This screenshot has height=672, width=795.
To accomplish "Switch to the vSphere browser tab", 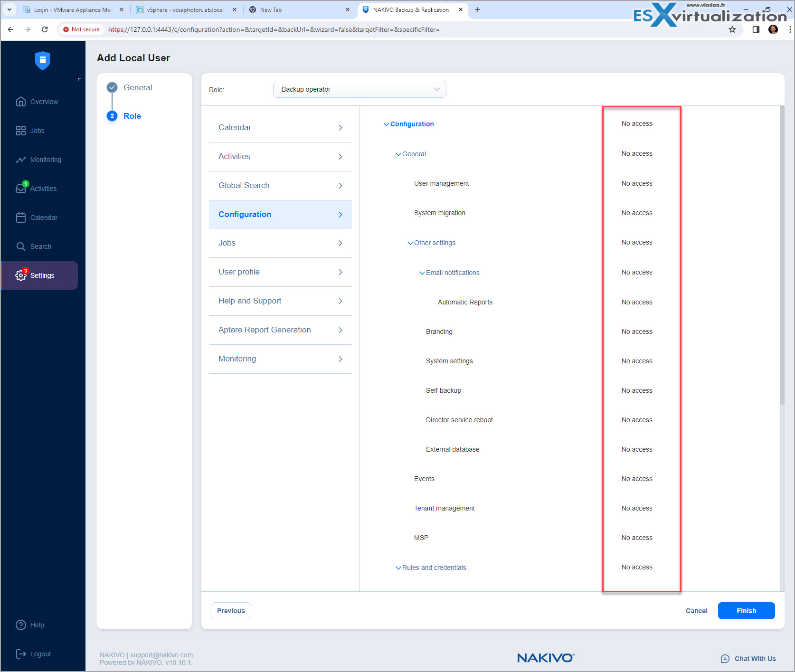I will [186, 9].
